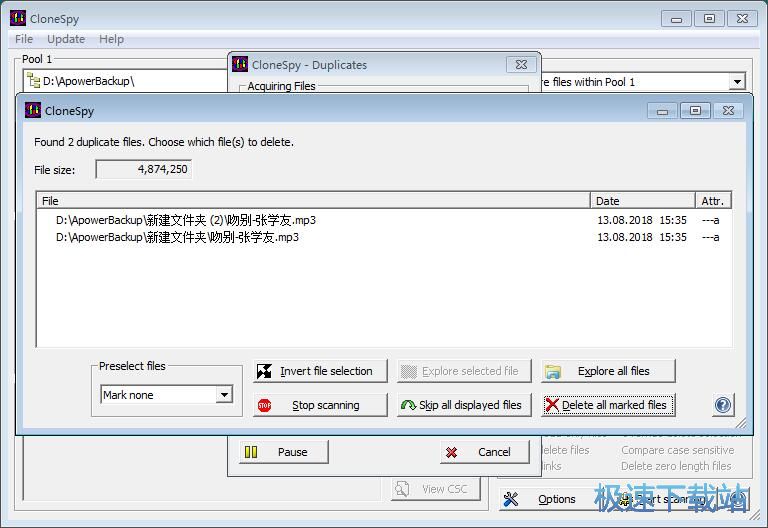Select the 新建文件夹 (2) mp3 file row
The image size is (768, 528).
click(x=384, y=220)
